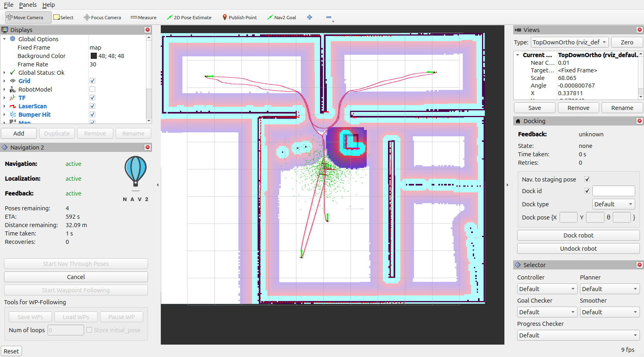Image resolution: width=644 pixels, height=357 pixels.
Task: Click the Background Color swatch
Action: [94, 56]
